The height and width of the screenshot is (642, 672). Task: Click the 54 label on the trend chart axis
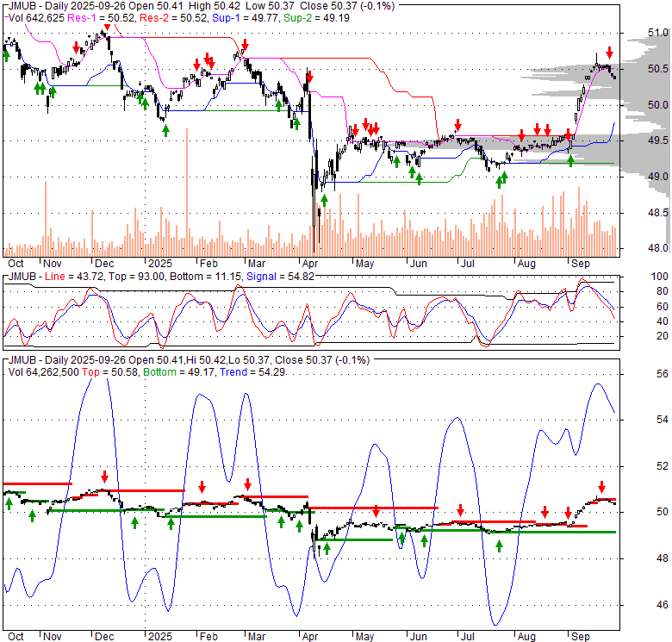click(x=663, y=420)
